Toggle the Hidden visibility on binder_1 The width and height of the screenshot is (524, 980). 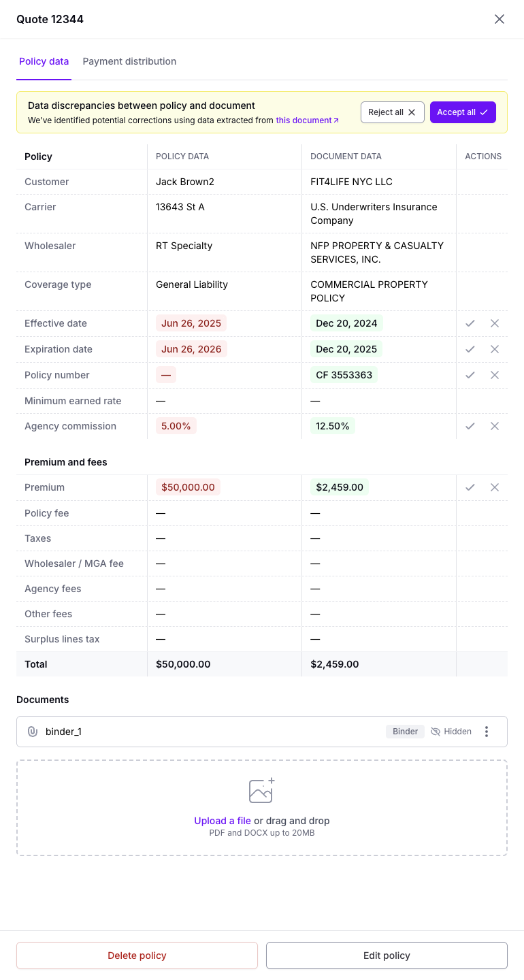[x=451, y=732]
